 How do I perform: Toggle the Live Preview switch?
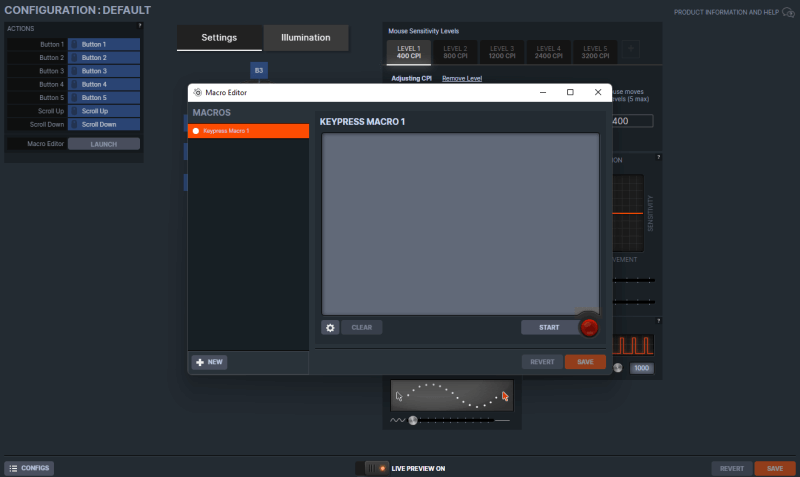pyautogui.click(x=376, y=468)
